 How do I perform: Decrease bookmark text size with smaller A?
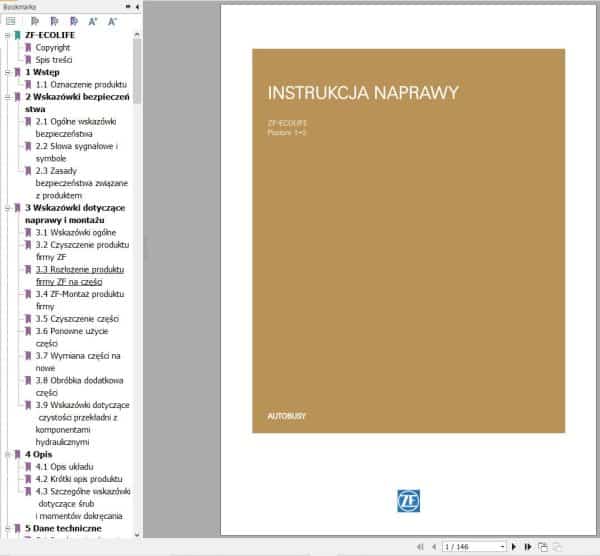(x=112, y=20)
